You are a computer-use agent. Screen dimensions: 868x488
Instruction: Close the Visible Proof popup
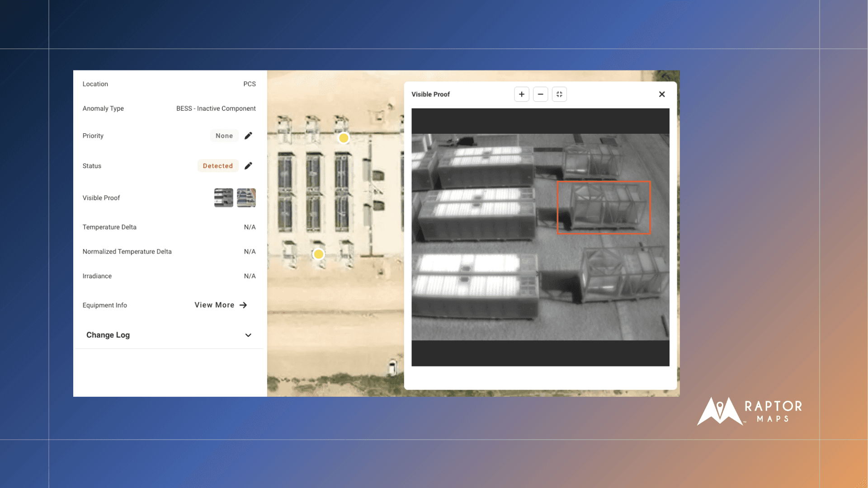point(662,94)
